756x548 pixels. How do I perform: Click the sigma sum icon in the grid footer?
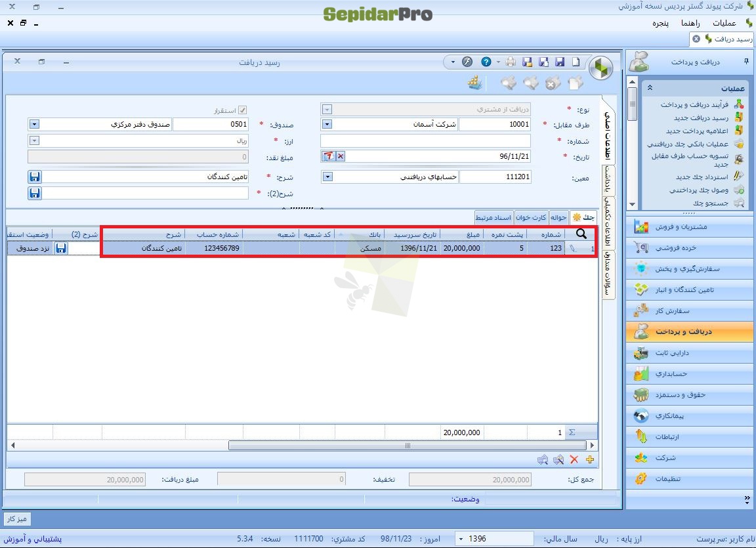click(x=572, y=432)
